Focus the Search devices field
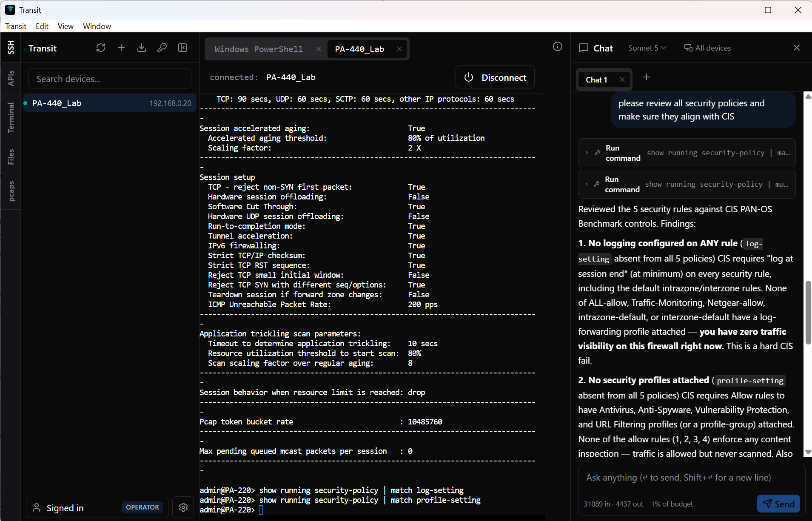Viewport: 812px width, 521px height. [x=110, y=79]
